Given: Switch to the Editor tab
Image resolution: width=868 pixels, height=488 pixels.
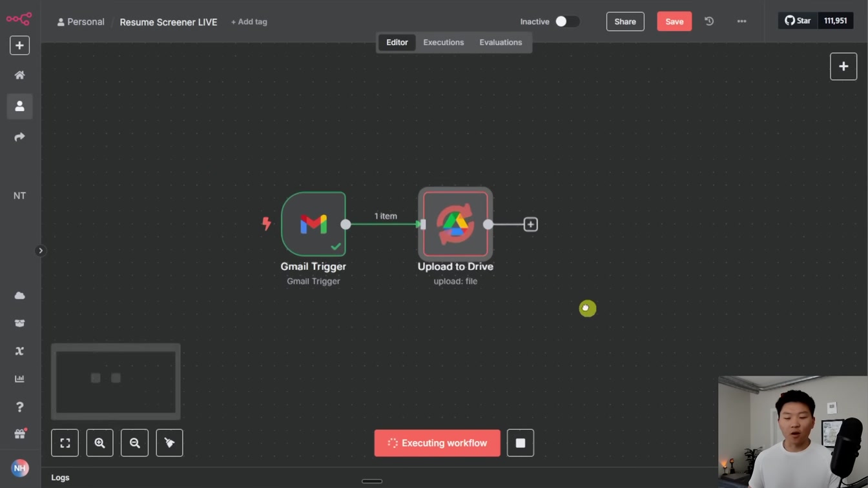Looking at the screenshot, I should coord(397,43).
